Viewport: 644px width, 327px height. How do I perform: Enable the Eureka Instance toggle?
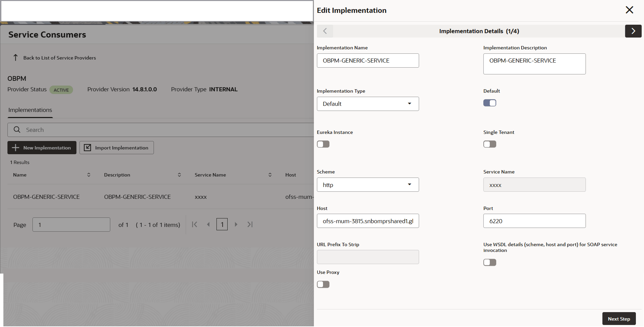[x=323, y=144]
